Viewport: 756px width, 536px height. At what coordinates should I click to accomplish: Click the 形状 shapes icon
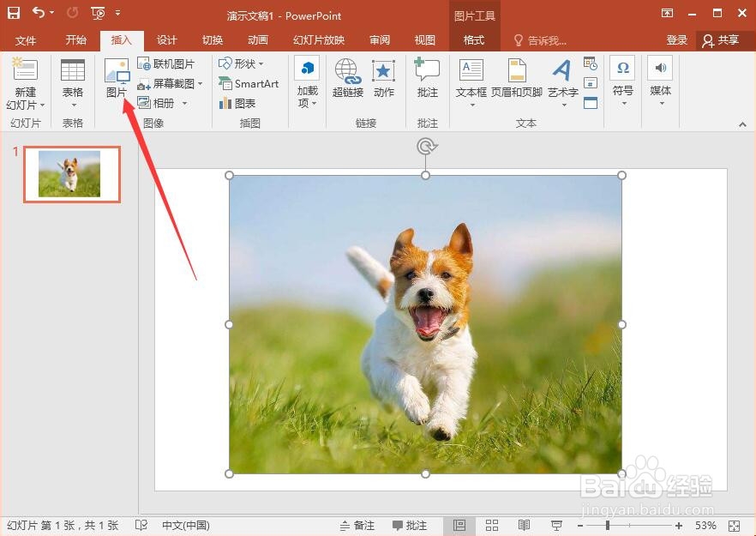click(225, 63)
